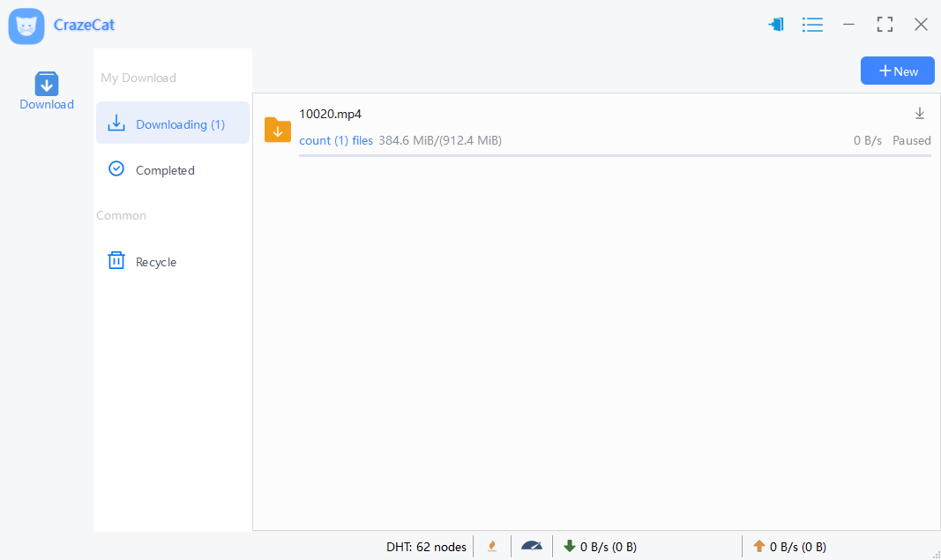Click the Paused status label

click(911, 140)
